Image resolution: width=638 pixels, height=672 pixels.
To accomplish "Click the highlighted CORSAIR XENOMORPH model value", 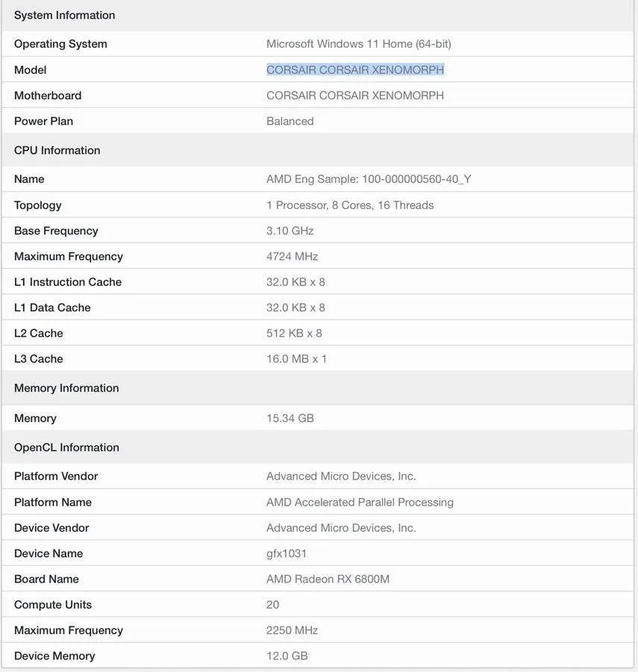I will [x=355, y=69].
